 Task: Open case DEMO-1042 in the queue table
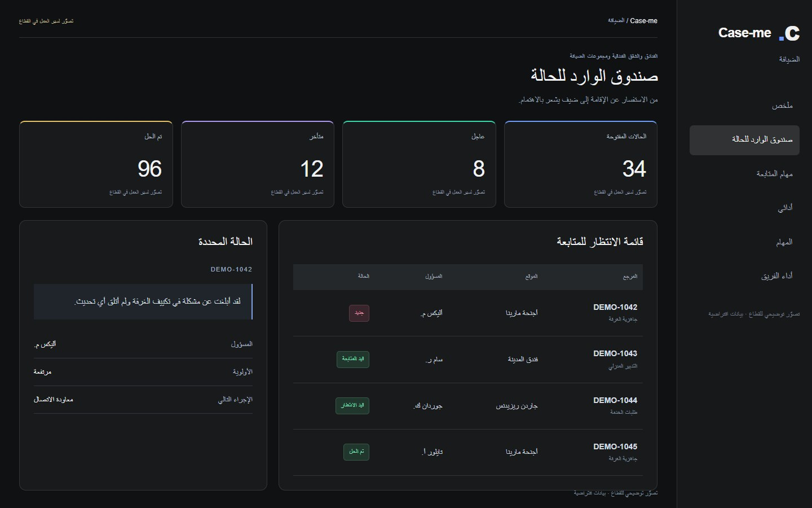point(615,308)
